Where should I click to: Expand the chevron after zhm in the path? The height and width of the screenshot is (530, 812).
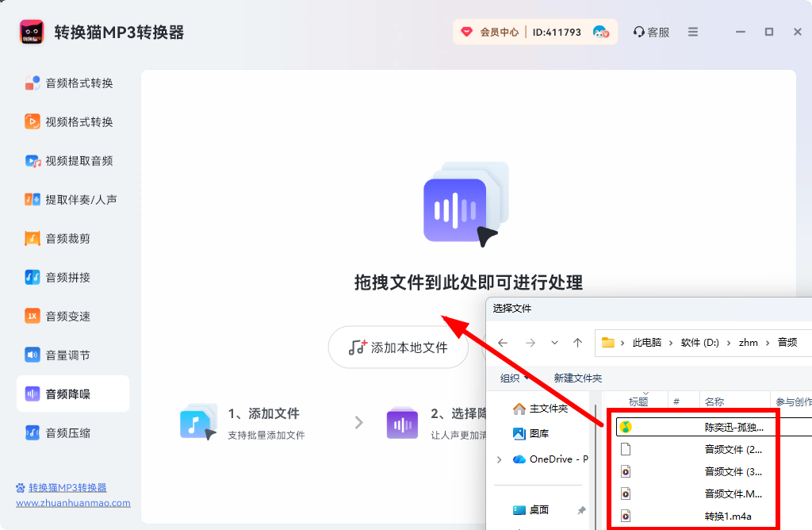pyautogui.click(x=768, y=343)
